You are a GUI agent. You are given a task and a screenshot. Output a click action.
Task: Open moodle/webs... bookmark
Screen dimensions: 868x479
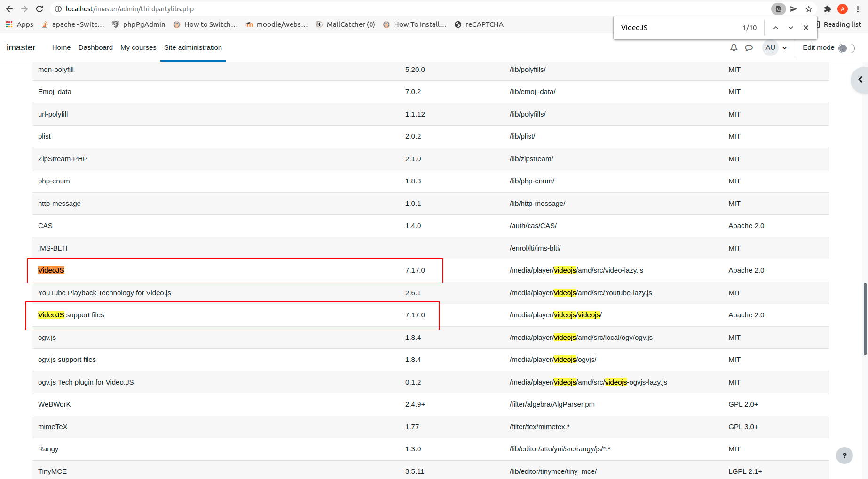click(276, 24)
